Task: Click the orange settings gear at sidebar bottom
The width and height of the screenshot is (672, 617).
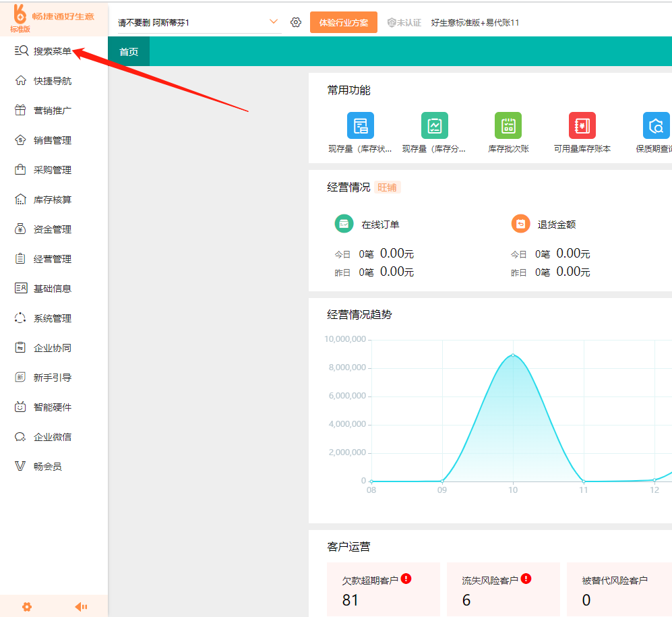Action: [27, 606]
